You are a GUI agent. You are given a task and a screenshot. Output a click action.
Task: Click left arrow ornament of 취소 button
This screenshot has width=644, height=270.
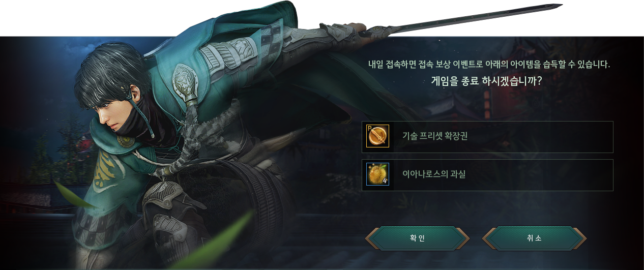pos(489,238)
